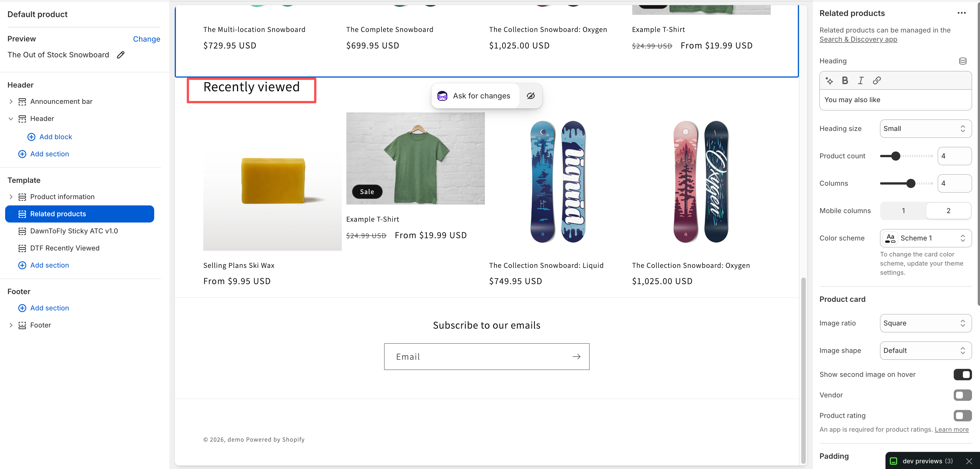Disable Show second image on hover toggle

pyautogui.click(x=963, y=374)
